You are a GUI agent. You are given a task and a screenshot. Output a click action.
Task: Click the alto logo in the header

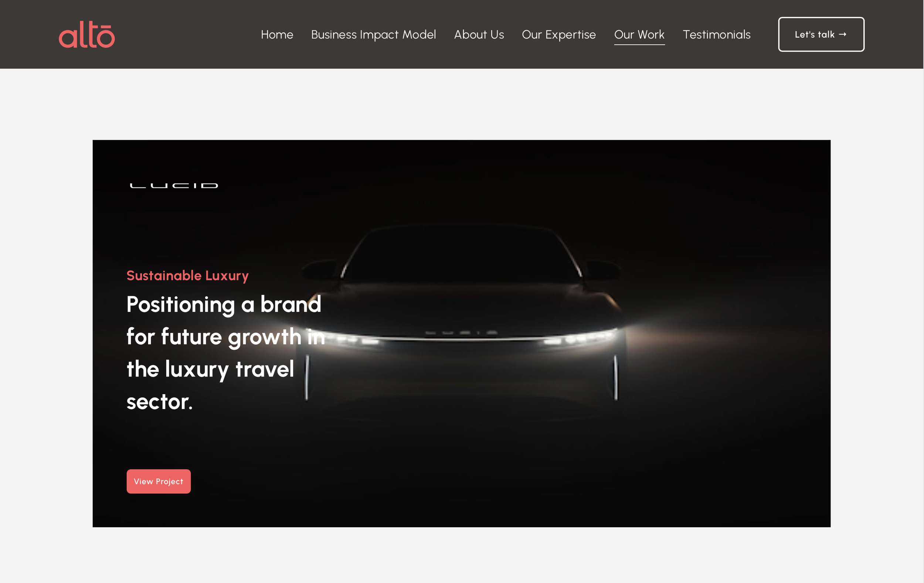click(x=87, y=34)
